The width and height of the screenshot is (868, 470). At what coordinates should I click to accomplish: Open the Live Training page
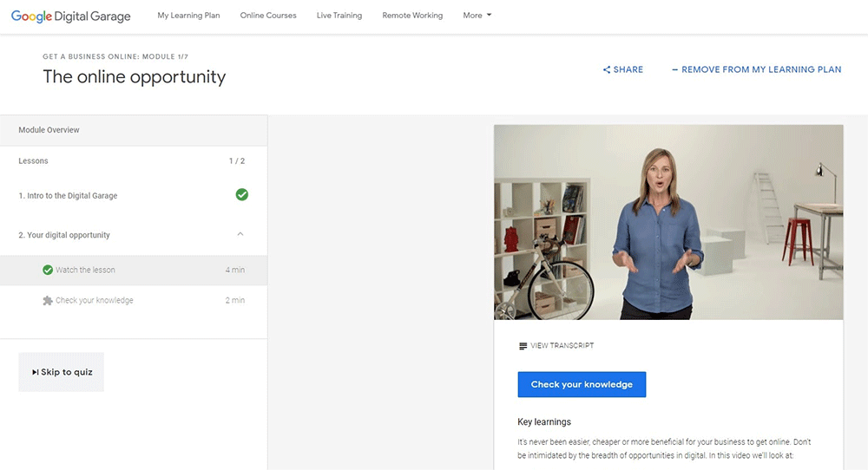click(x=339, y=16)
